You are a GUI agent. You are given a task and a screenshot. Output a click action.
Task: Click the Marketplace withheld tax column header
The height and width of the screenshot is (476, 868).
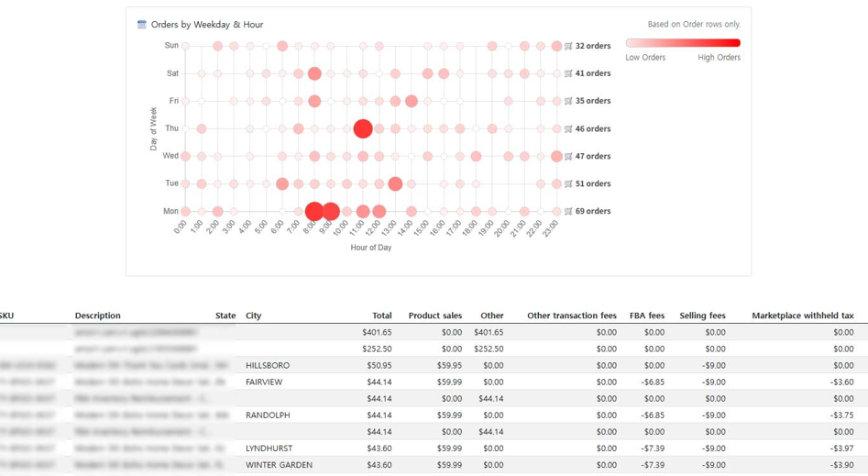(802, 315)
